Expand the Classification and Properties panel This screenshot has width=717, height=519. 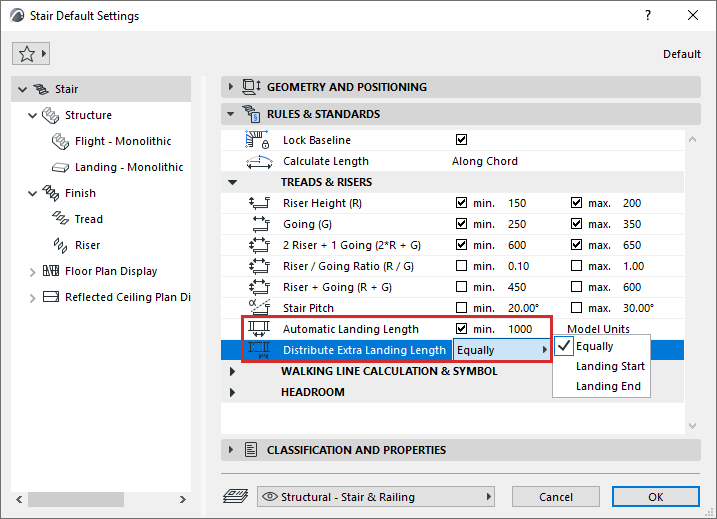[x=231, y=450]
